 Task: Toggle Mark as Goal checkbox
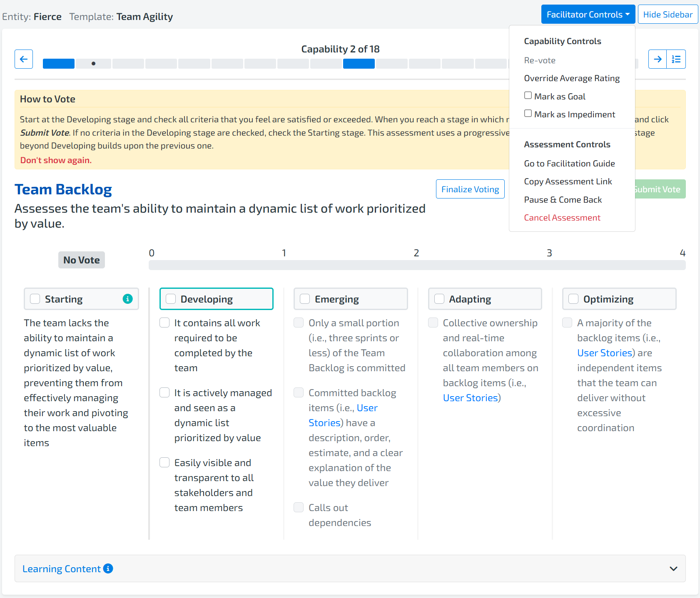click(x=528, y=95)
